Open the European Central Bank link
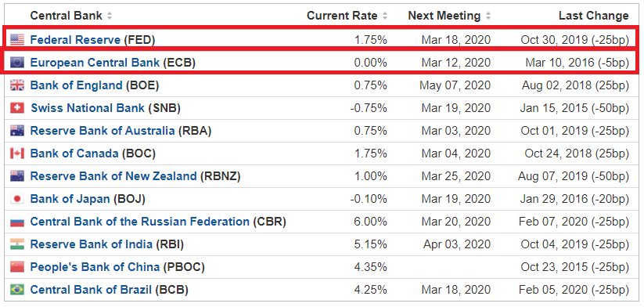The image size is (644, 307). click(95, 63)
